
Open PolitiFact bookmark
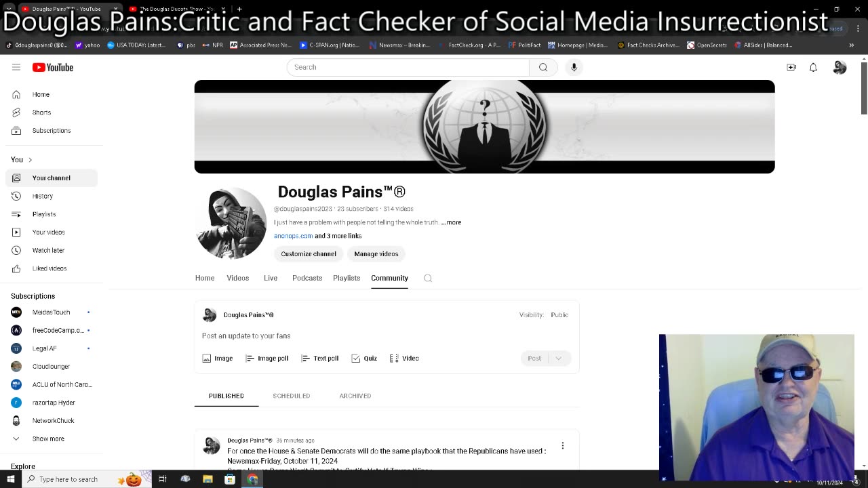coord(525,45)
